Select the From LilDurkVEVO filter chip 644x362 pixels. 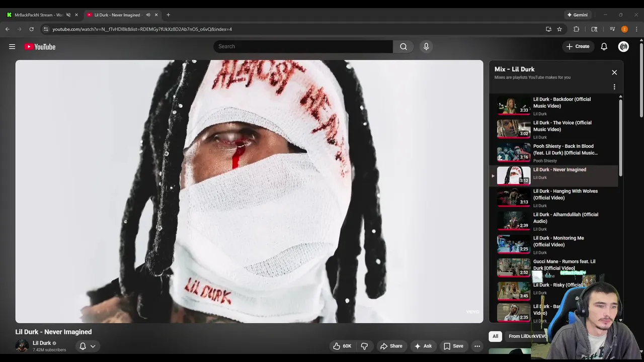point(527,336)
